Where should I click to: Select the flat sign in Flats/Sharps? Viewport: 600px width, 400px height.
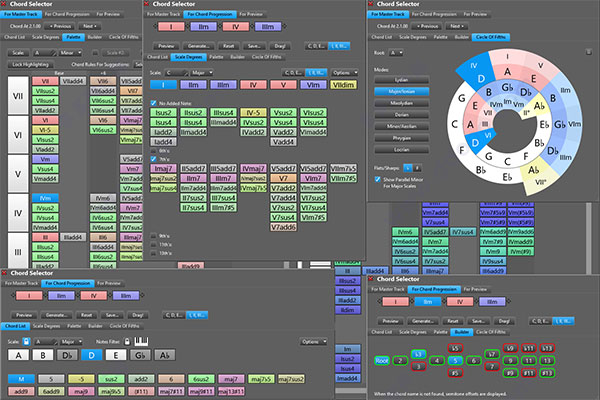pyautogui.click(x=408, y=168)
